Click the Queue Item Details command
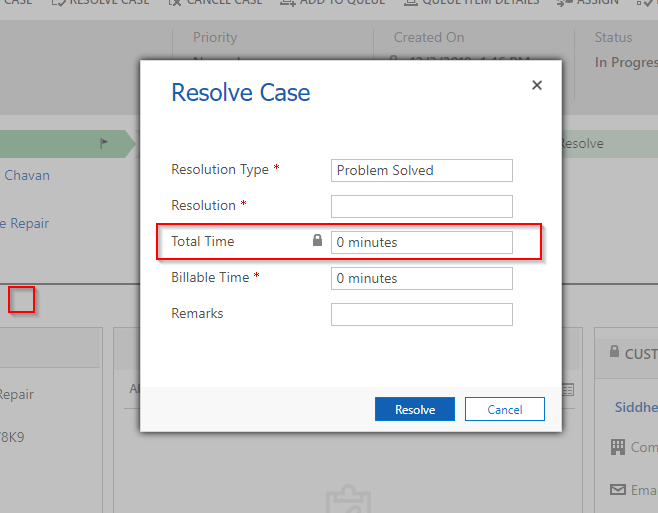Image resolution: width=658 pixels, height=513 pixels. tap(471, 3)
